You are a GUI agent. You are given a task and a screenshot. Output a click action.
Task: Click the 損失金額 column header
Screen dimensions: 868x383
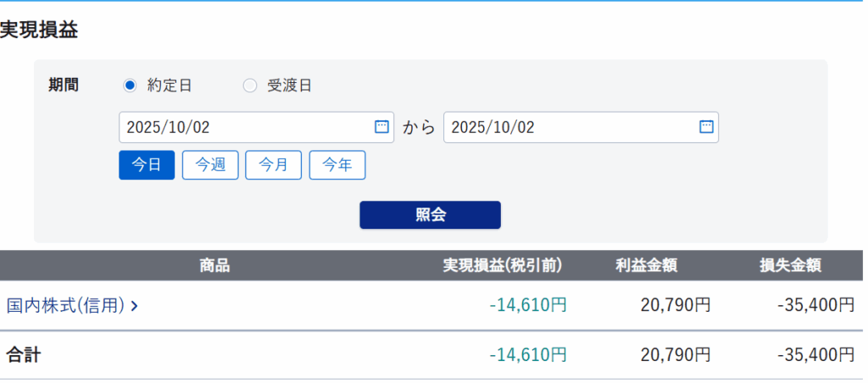coord(791,266)
